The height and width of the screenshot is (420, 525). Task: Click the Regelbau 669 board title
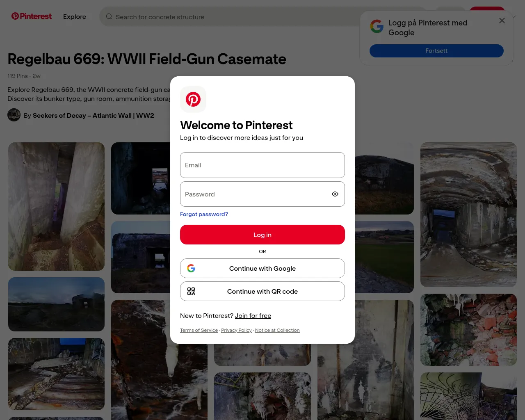pyautogui.click(x=147, y=59)
